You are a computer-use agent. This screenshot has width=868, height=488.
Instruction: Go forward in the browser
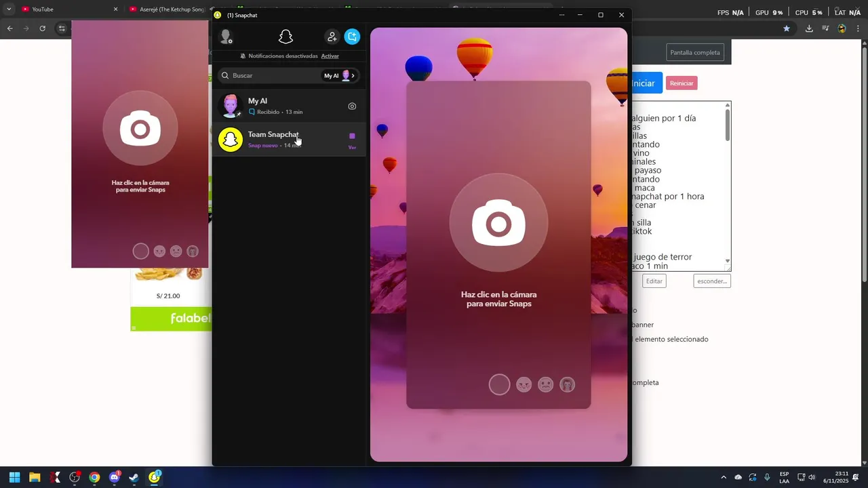pyautogui.click(x=26, y=28)
